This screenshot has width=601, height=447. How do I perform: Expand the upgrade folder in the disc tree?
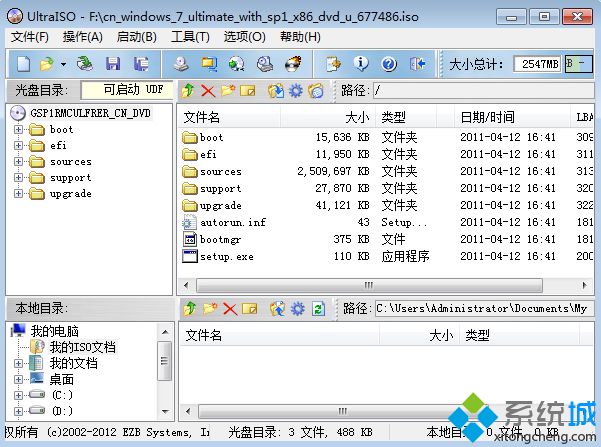click(18, 194)
